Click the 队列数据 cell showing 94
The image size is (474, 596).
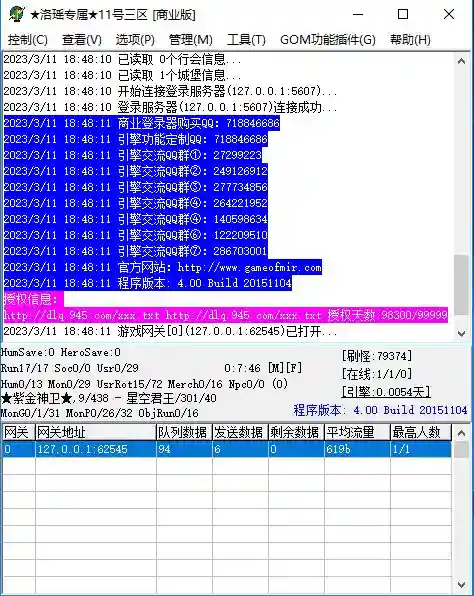(x=184, y=449)
